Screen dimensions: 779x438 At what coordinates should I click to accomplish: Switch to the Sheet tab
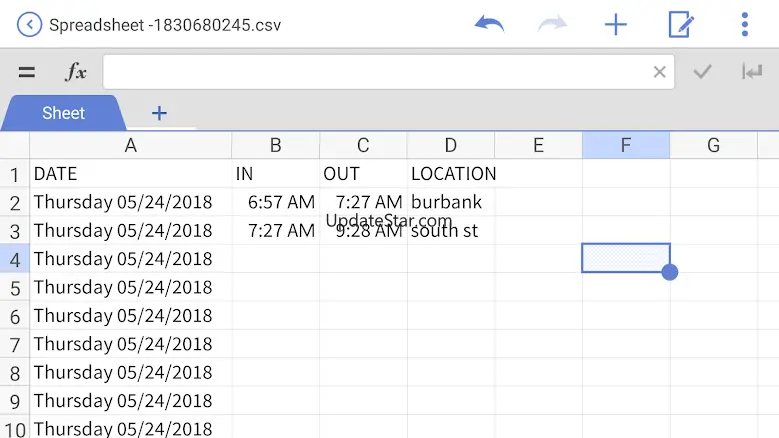point(63,113)
